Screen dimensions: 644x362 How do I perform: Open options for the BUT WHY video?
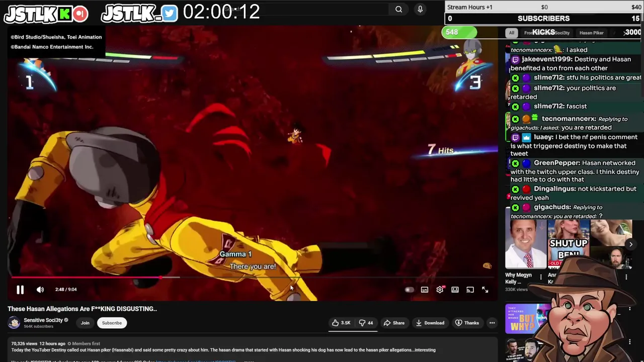pyautogui.click(x=629, y=308)
